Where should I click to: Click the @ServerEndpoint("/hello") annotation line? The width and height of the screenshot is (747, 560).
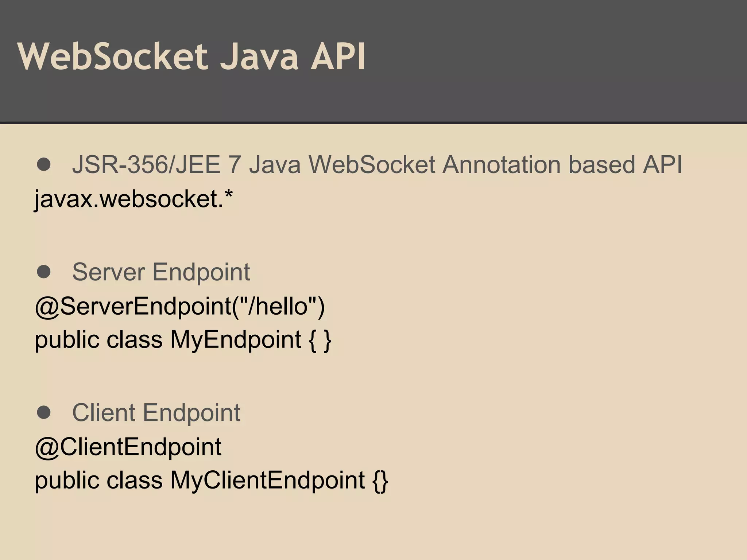click(x=179, y=306)
